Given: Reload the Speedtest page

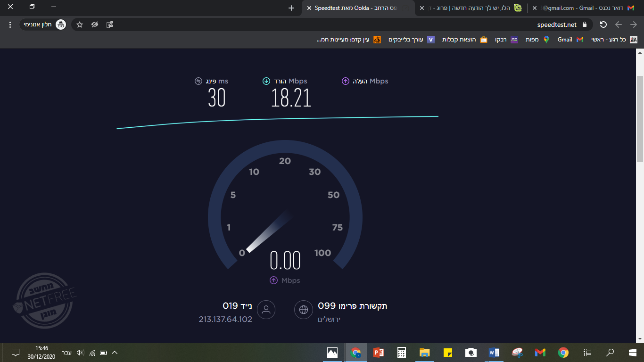Looking at the screenshot, I should click(603, 25).
